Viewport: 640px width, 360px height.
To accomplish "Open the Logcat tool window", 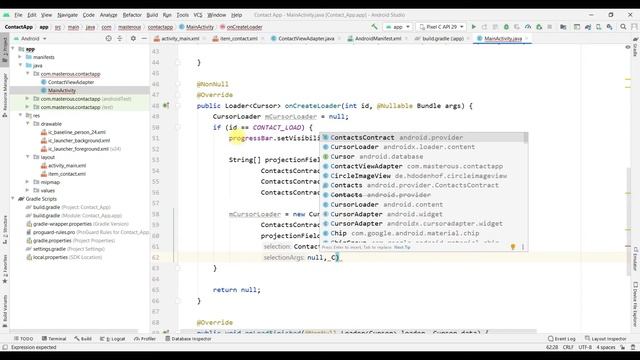I will [x=113, y=339].
